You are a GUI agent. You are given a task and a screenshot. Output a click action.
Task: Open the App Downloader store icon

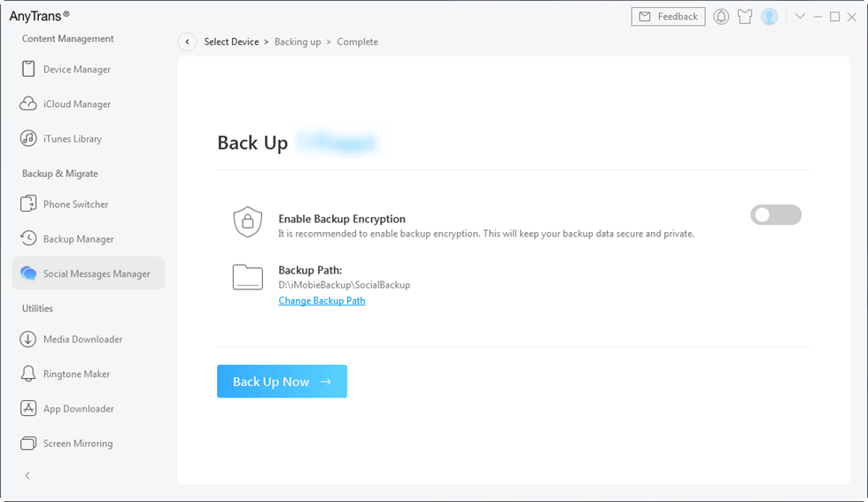(28, 408)
